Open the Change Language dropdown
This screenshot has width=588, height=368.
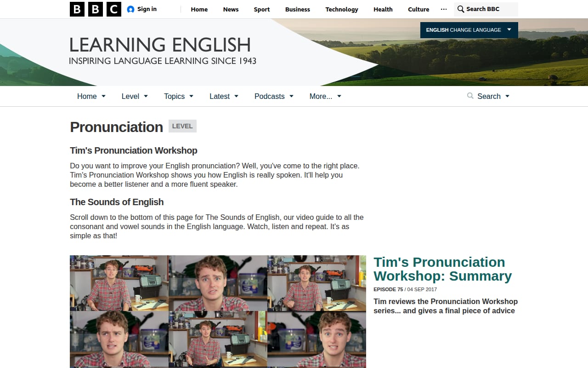click(469, 30)
